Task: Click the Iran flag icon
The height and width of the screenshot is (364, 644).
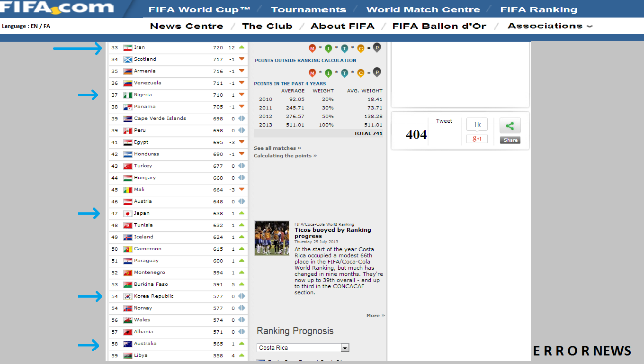Action: coord(127,48)
